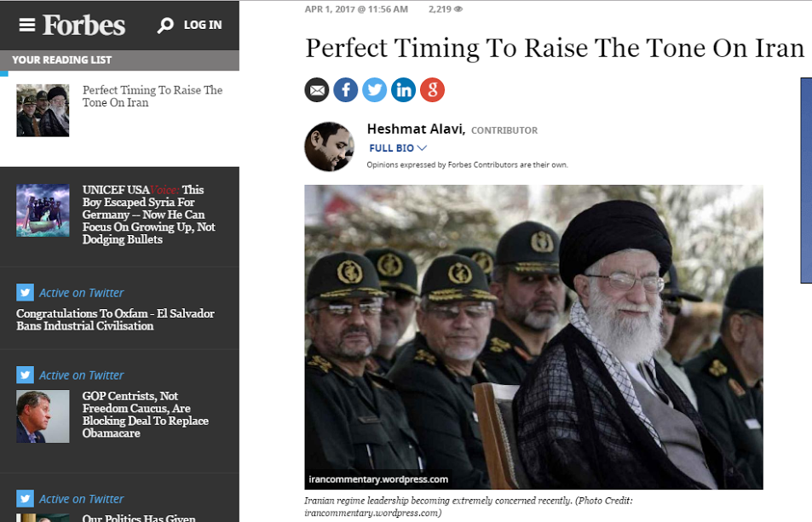Click the Forbes logo
The width and height of the screenshot is (812, 522).
[x=84, y=25]
